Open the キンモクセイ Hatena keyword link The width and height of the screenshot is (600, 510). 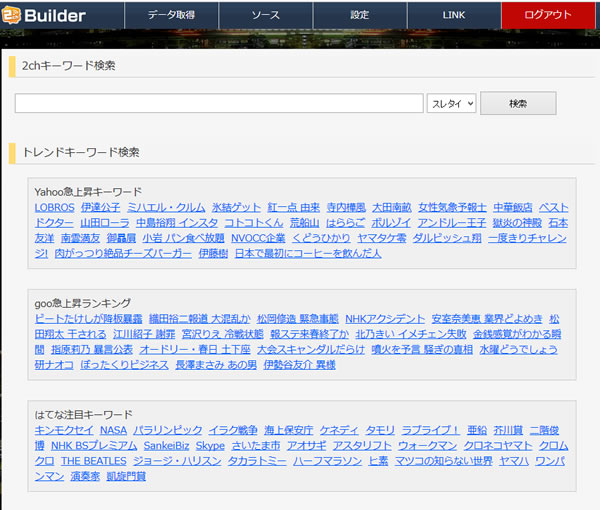pos(64,430)
